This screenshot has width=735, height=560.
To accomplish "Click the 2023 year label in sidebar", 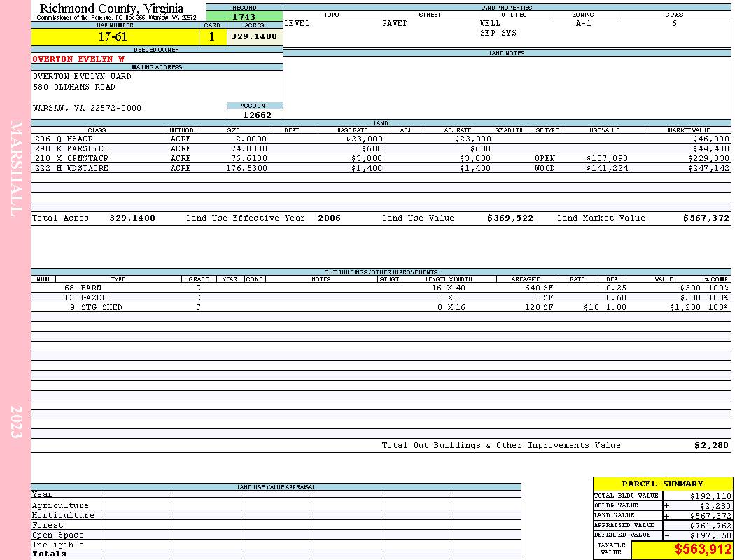I will 16,422.
